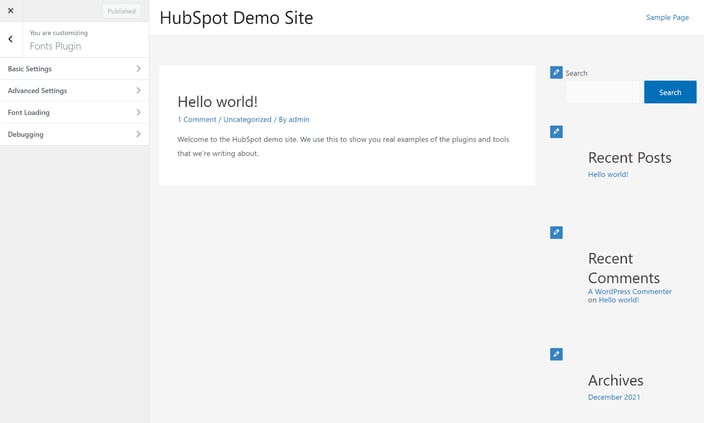Screen dimensions: 704x423
Task: Click the admin author link
Action: [x=299, y=119]
